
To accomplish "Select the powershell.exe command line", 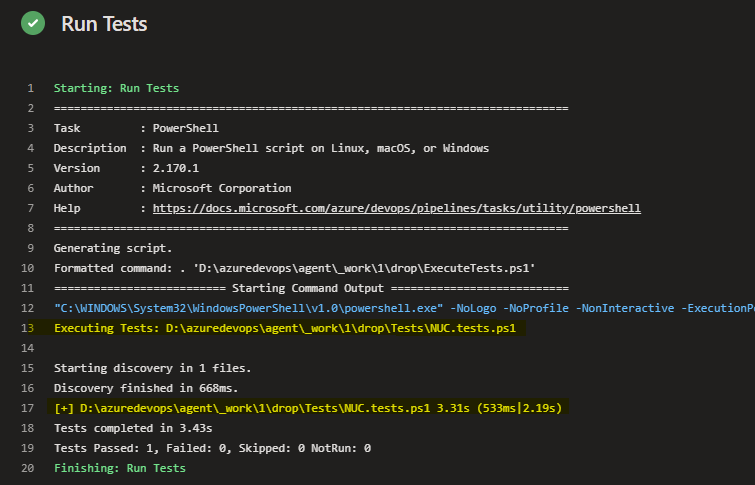I will (404, 308).
